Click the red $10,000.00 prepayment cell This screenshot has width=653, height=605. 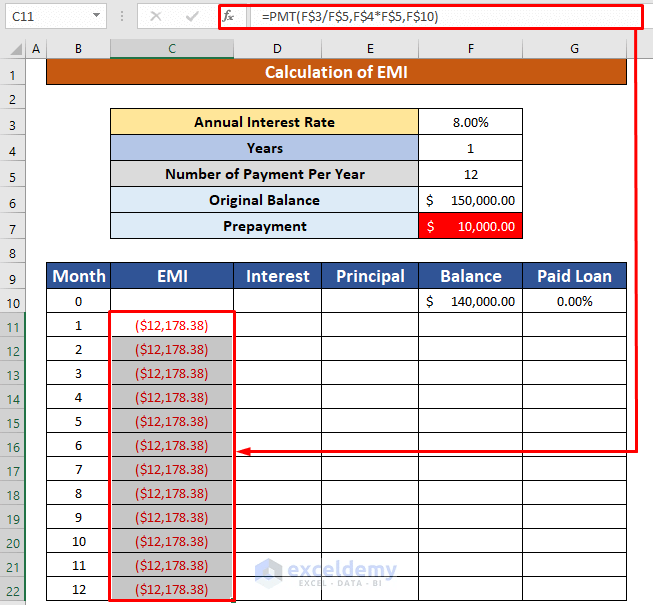pos(471,226)
